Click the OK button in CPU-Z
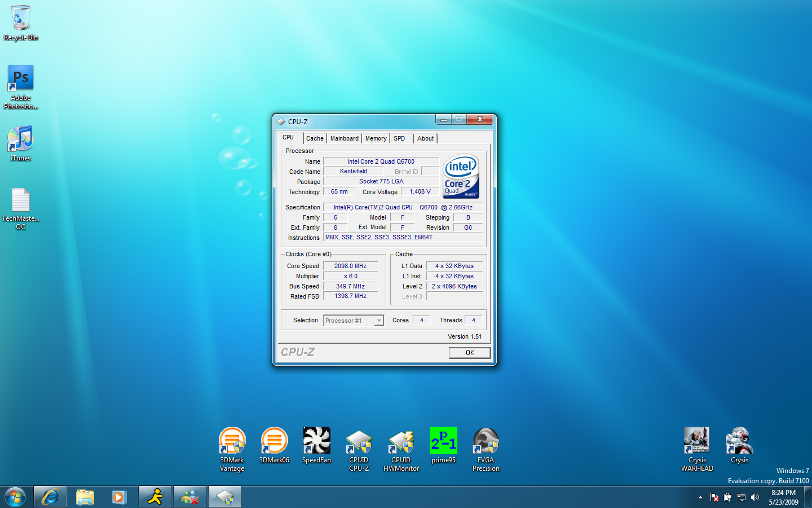The height and width of the screenshot is (508, 812). click(x=470, y=353)
